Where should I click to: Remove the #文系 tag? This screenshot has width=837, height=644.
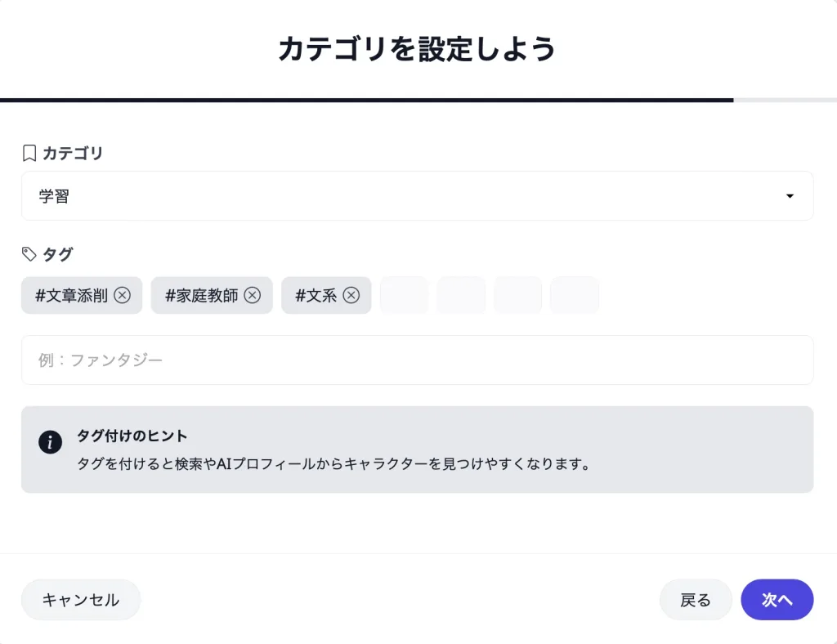pyautogui.click(x=351, y=295)
